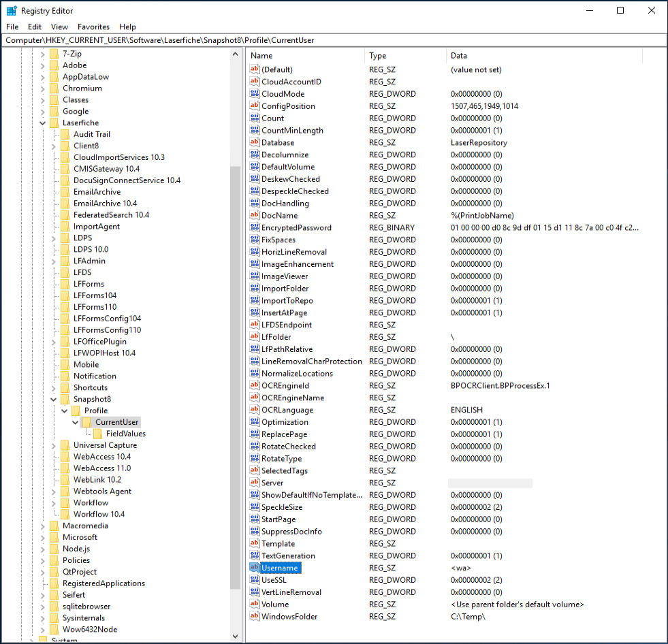The image size is (668, 644).
Task: Click the string icon next to WindowsFolder
Action: [x=255, y=616]
